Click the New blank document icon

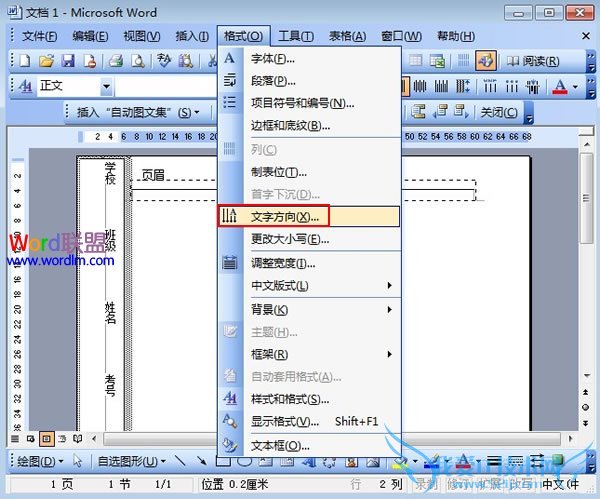coord(25,61)
